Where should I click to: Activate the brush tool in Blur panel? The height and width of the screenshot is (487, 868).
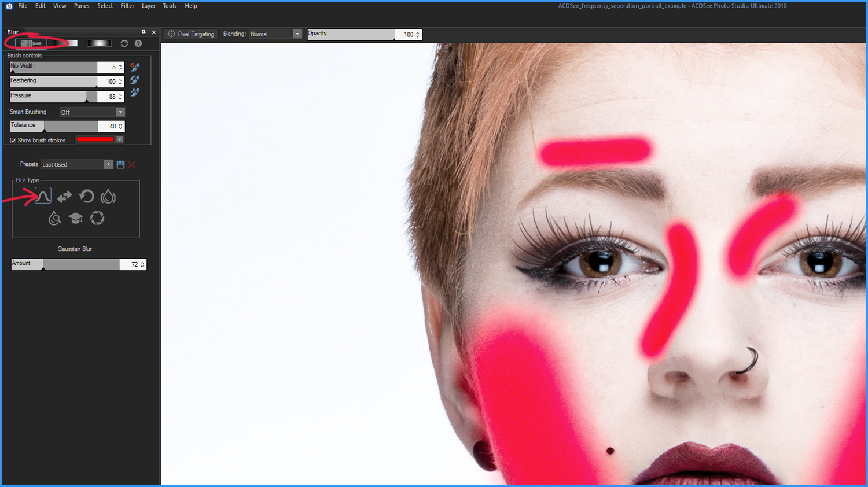[x=31, y=43]
